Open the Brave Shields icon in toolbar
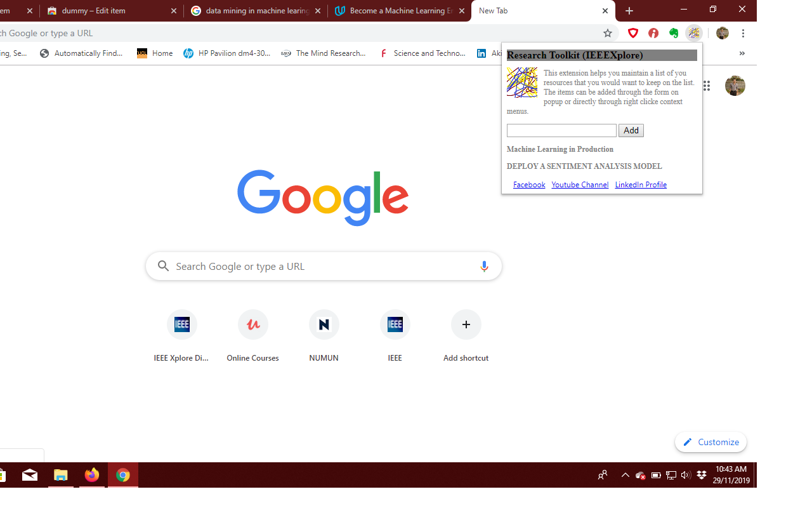Viewport: 812px width, 508px height. (632, 33)
